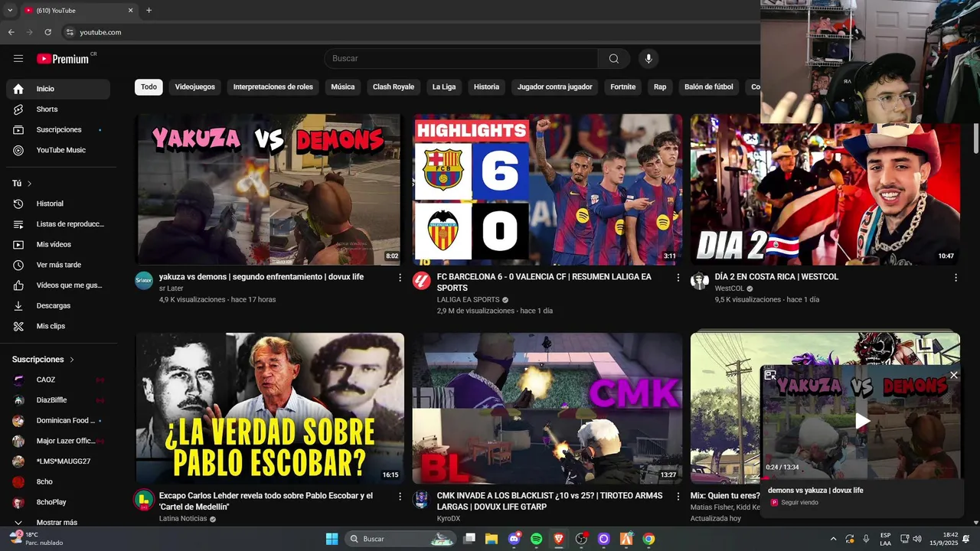The width and height of the screenshot is (980, 551).
Task: Open Inicio in the sidebar
Action: pyautogui.click(x=58, y=89)
